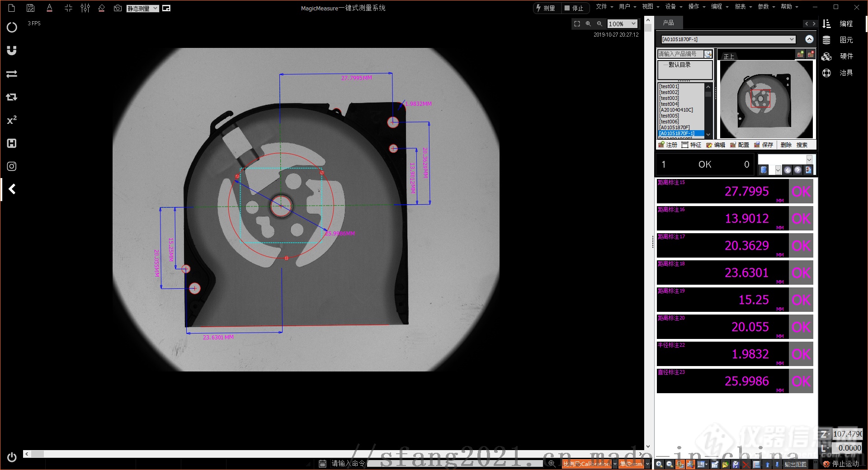Open the 报表 menu

743,7
